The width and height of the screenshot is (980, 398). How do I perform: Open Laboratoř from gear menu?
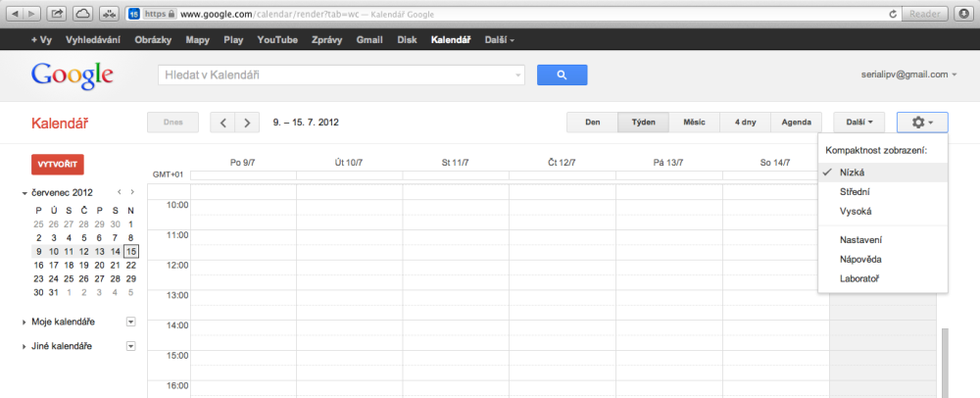pos(883,278)
